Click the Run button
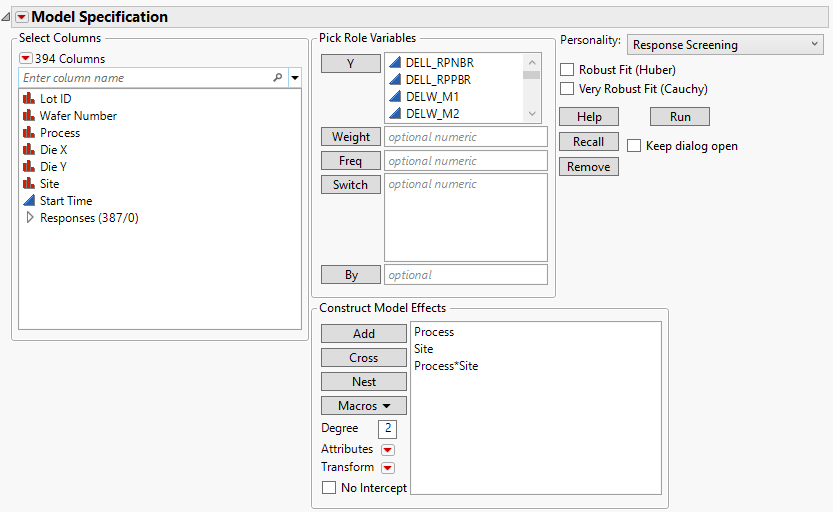 [x=680, y=116]
